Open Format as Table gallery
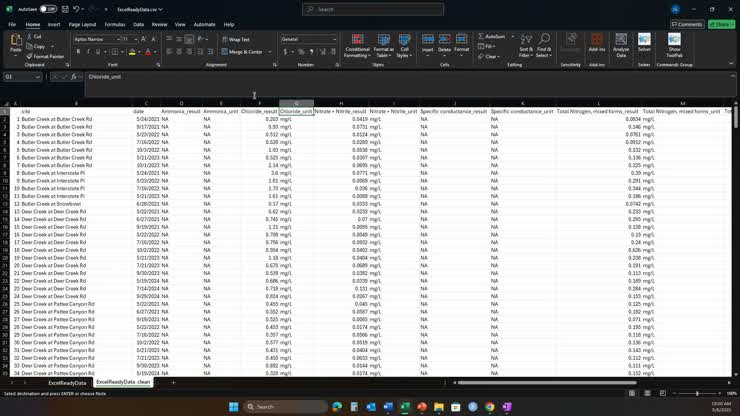Viewport: 740px width, 416px height. pyautogui.click(x=383, y=46)
